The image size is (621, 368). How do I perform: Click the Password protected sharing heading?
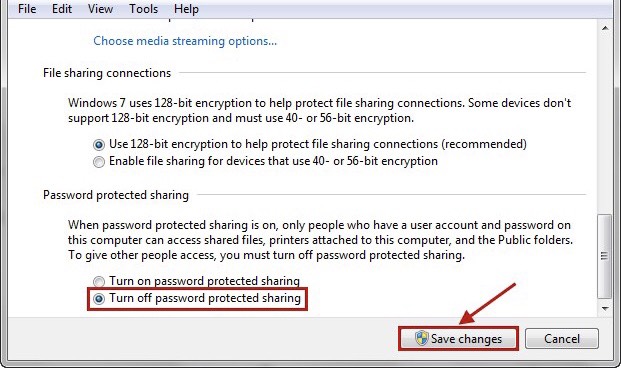[x=116, y=195]
